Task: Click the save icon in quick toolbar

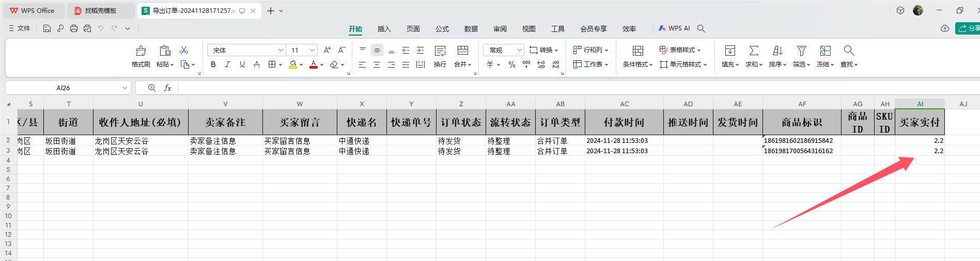Action: click(47, 28)
